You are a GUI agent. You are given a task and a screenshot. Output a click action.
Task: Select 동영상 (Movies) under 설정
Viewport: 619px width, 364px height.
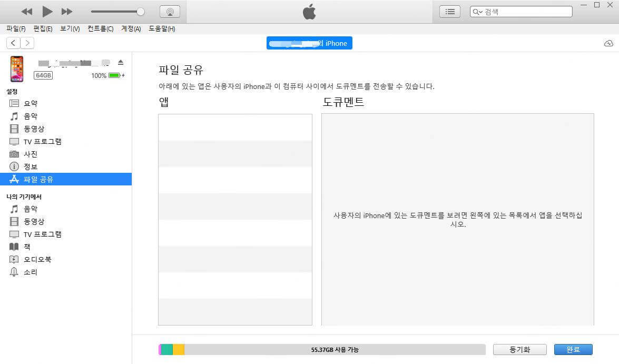(x=34, y=129)
